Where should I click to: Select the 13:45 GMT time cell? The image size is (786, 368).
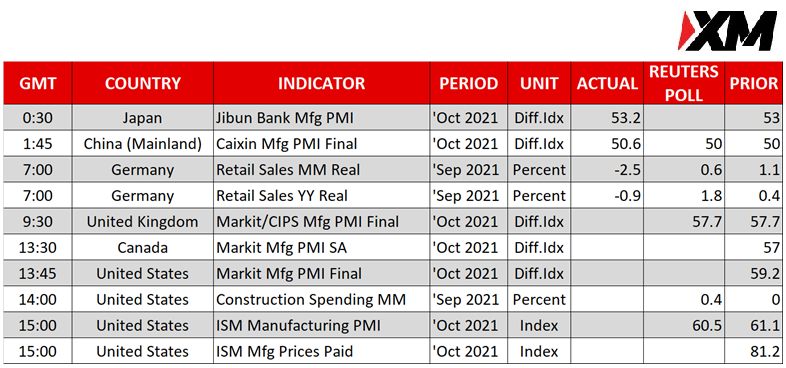[38, 274]
